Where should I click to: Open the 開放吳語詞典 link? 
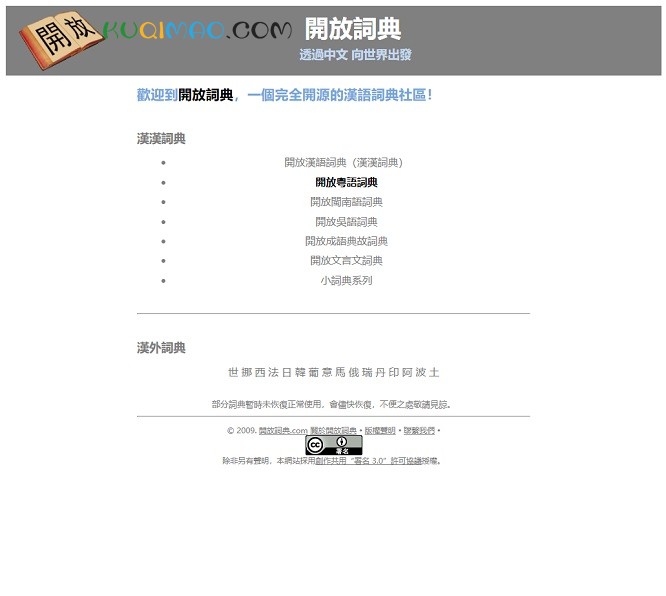pos(347,222)
